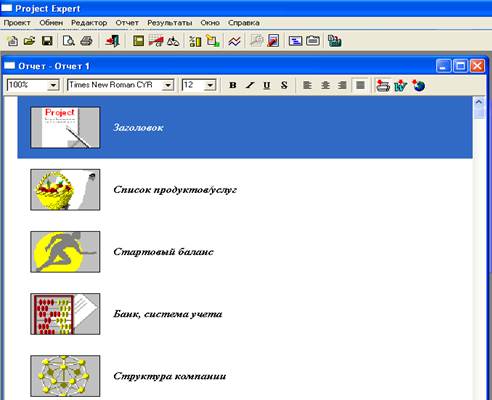492x400 pixels.
Task: Toggle strikethrough formatting
Action: click(284, 85)
